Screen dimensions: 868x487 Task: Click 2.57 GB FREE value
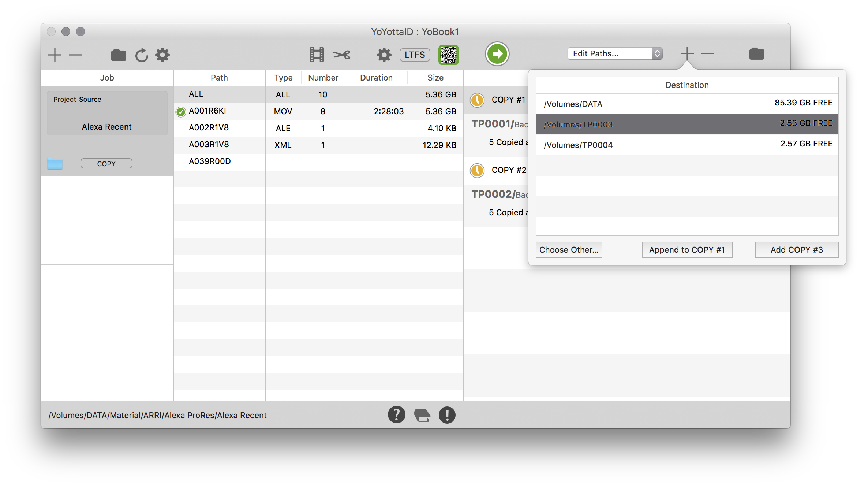[x=806, y=144]
